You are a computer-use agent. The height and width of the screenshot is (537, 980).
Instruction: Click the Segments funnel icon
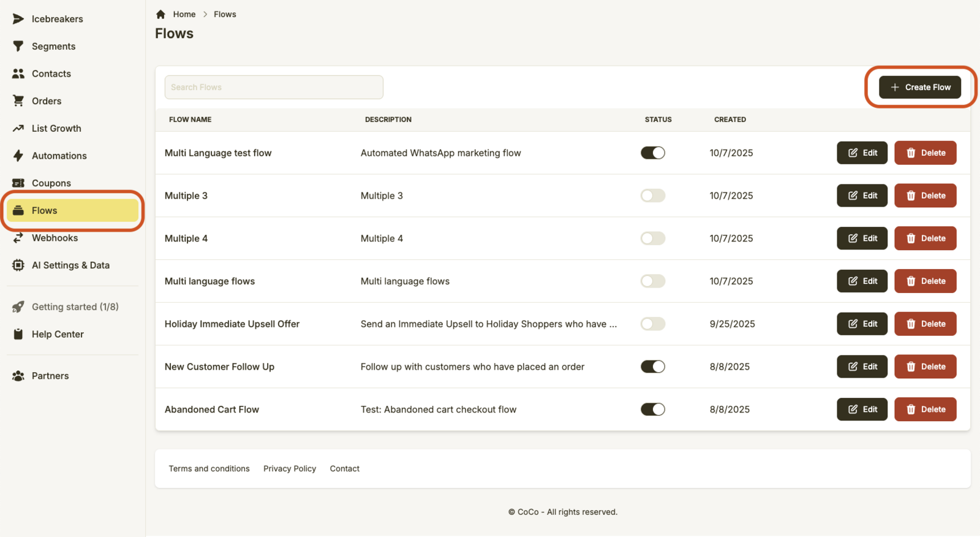(18, 47)
